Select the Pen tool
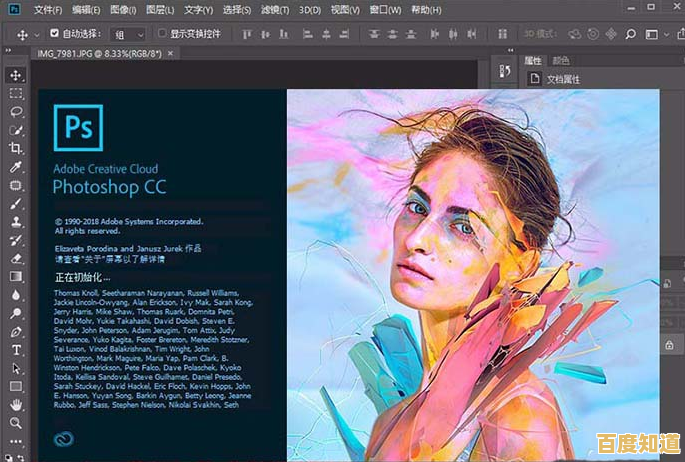 pos(16,332)
